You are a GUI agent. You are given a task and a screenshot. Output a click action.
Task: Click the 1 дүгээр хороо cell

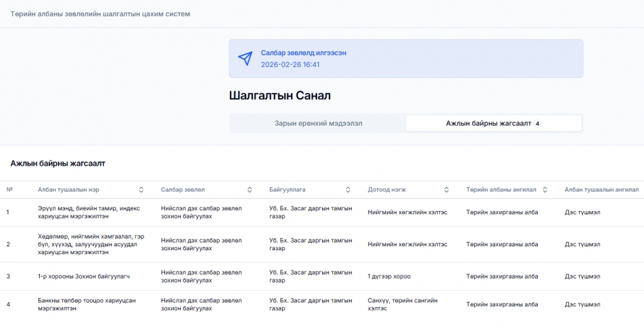[x=389, y=277]
